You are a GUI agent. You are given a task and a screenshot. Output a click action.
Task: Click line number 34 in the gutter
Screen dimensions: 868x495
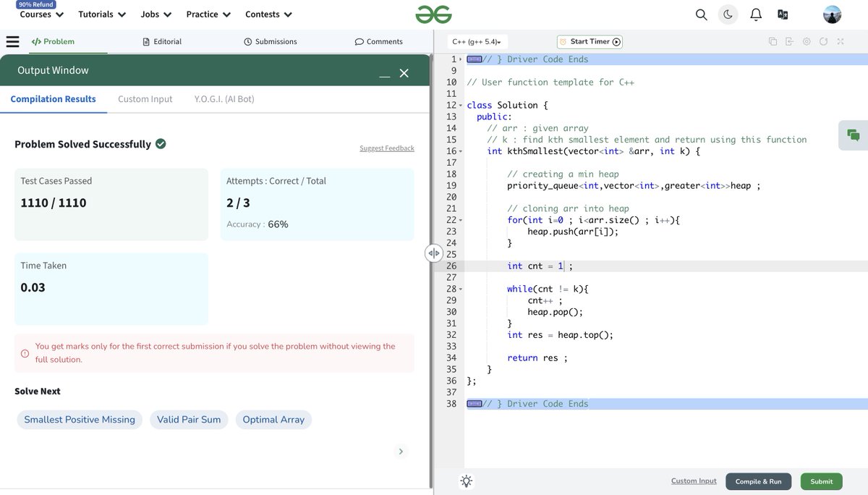pos(451,357)
